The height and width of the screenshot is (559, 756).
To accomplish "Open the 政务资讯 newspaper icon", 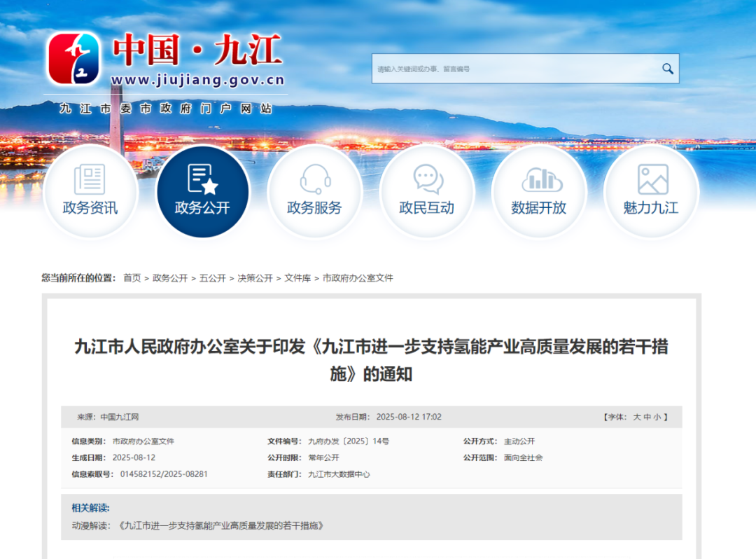I will coord(90,179).
